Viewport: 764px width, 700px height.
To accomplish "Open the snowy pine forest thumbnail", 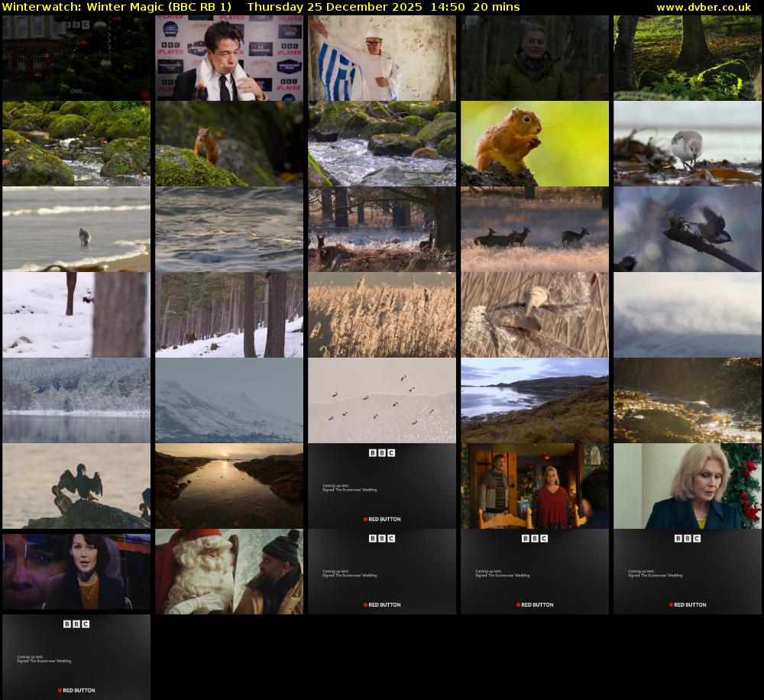I will [228, 314].
